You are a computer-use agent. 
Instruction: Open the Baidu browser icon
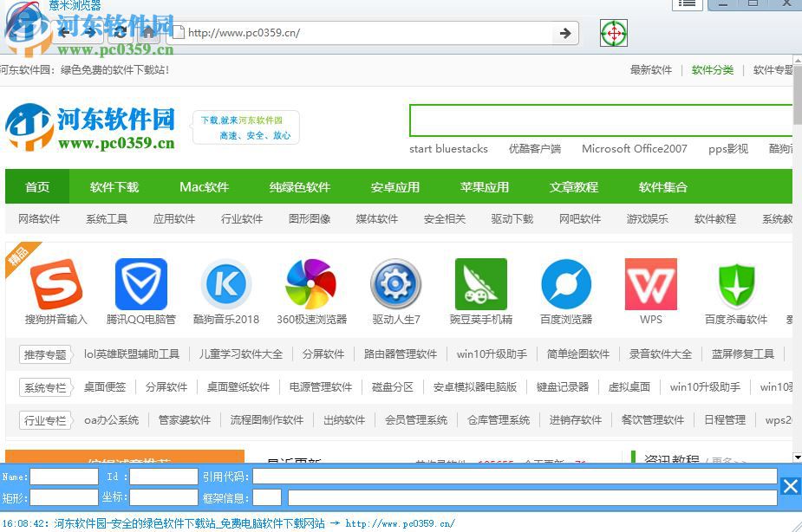click(x=566, y=284)
